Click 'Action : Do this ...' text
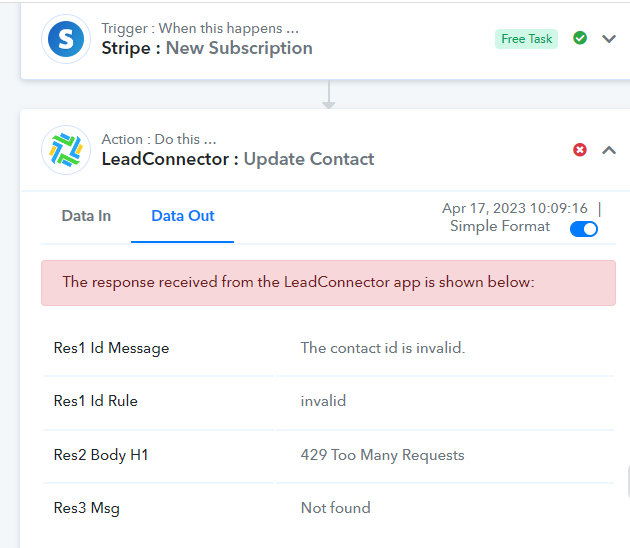 click(159, 139)
